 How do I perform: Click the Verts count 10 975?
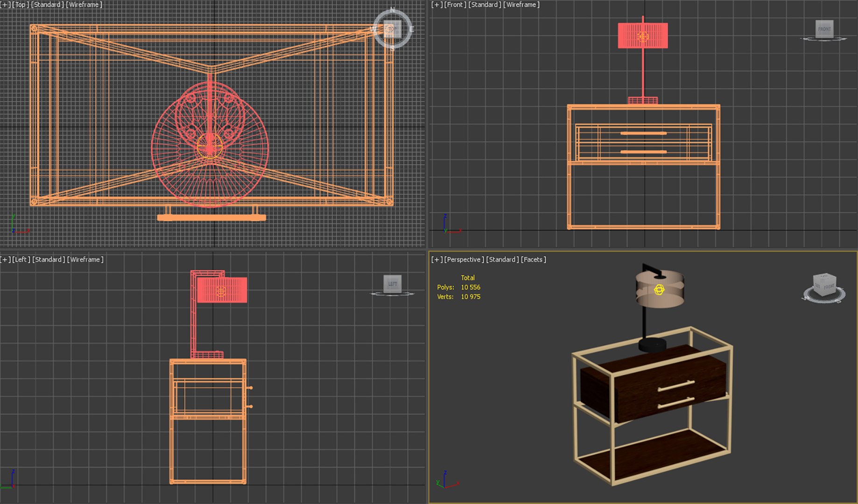tap(471, 297)
